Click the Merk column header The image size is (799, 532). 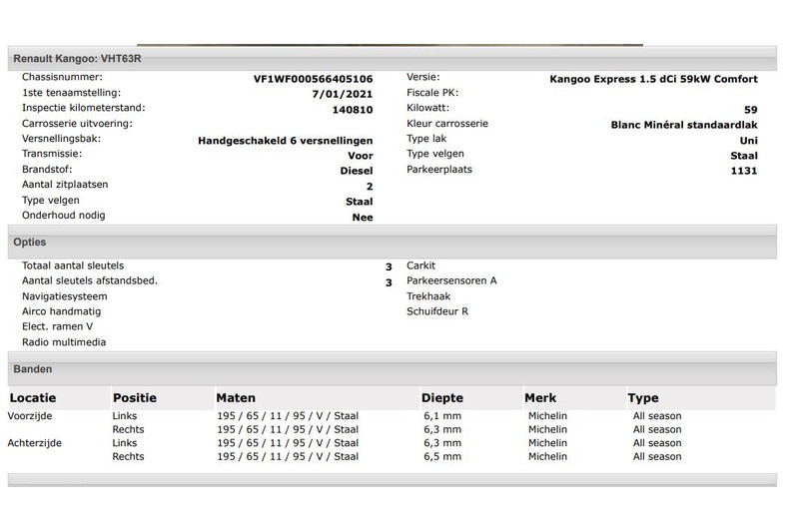pos(540,398)
